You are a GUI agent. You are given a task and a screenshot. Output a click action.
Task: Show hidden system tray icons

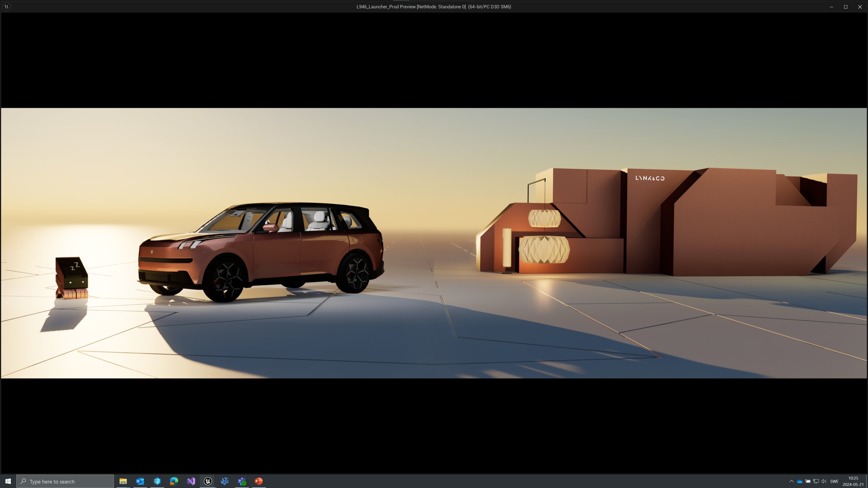791,481
